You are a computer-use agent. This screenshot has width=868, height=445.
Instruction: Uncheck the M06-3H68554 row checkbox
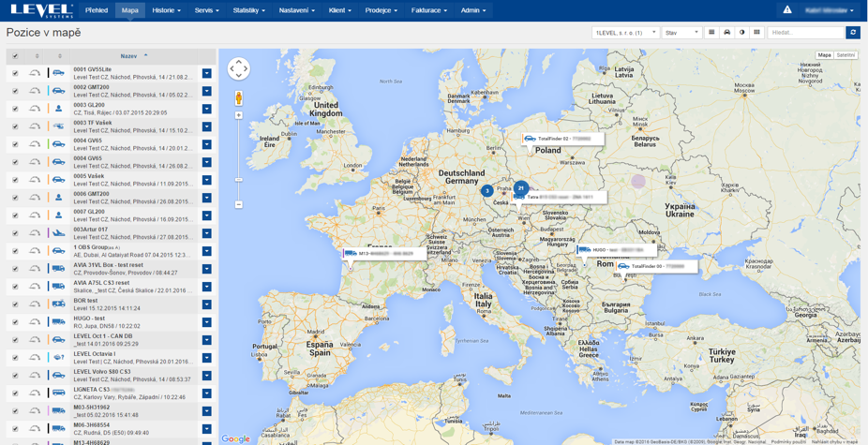pyautogui.click(x=15, y=428)
